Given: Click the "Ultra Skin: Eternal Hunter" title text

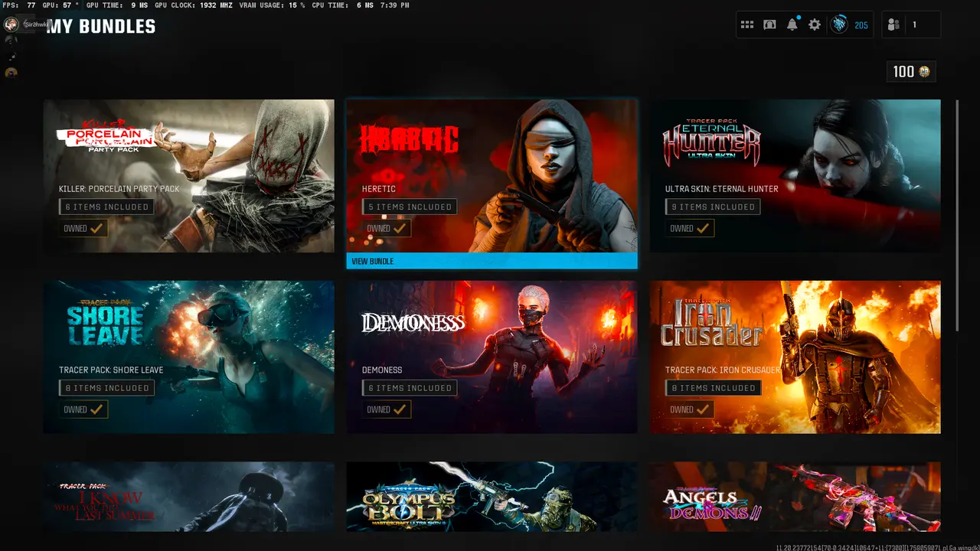Looking at the screenshot, I should click(x=722, y=189).
